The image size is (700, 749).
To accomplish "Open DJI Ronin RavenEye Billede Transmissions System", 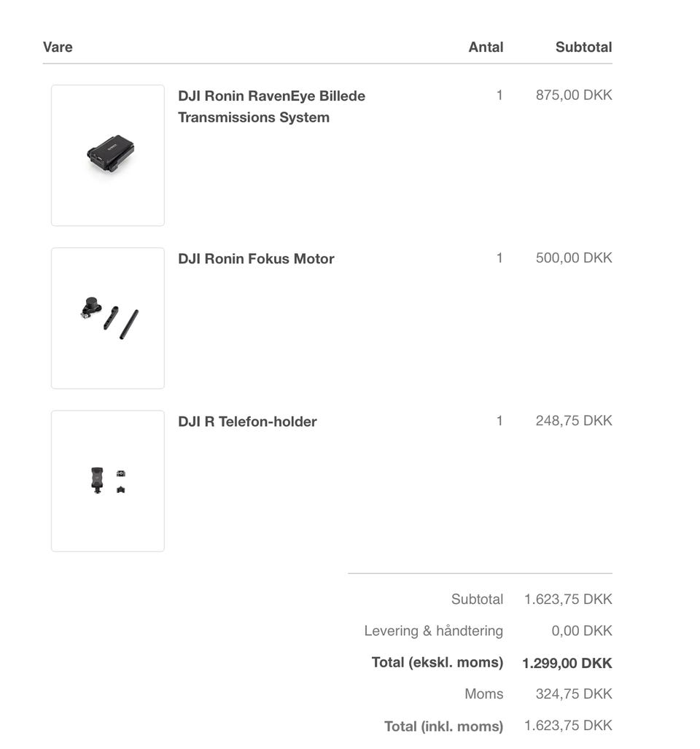I will pos(271,106).
